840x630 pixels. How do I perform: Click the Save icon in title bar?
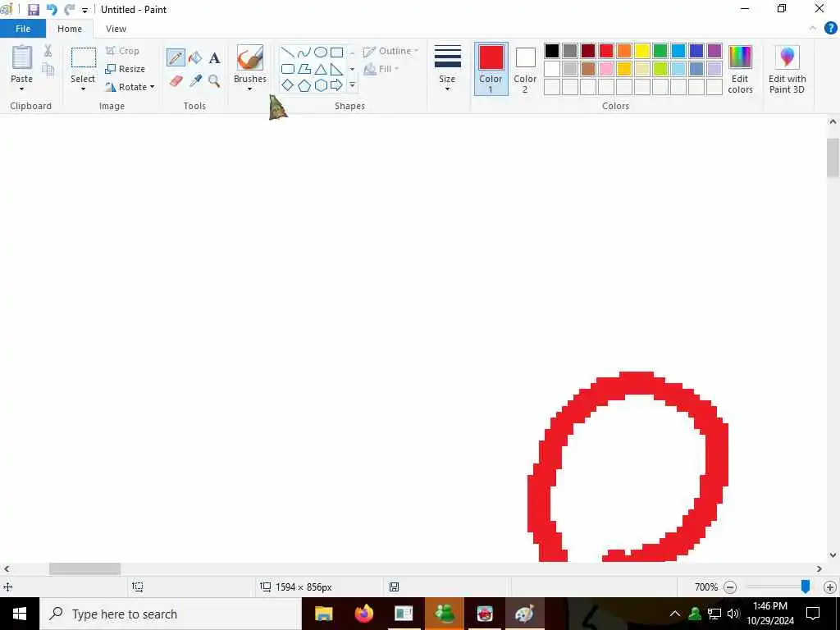tap(33, 10)
